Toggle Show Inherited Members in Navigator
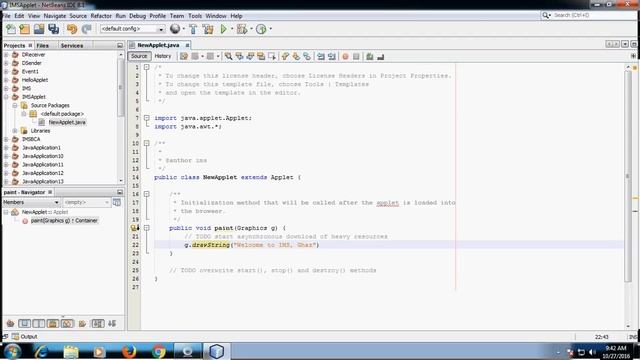The height and width of the screenshot is (360, 640). click(10, 324)
